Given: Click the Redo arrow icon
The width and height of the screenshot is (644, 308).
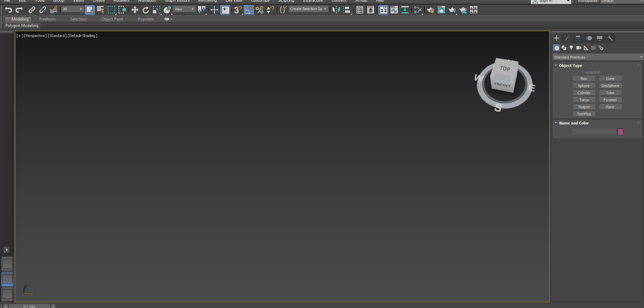Looking at the screenshot, I should point(19,10).
